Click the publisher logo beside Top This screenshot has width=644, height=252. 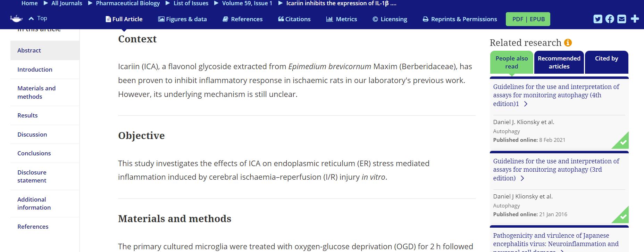click(16, 18)
